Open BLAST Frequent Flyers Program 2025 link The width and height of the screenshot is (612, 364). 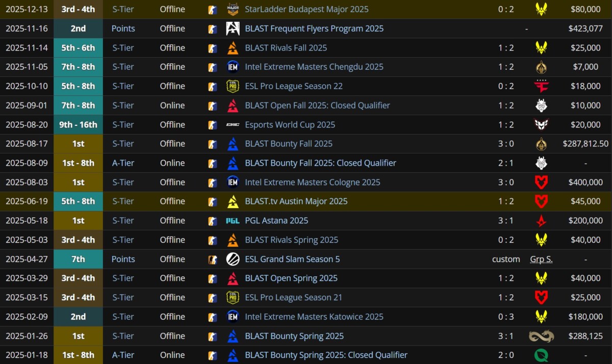coord(314,29)
